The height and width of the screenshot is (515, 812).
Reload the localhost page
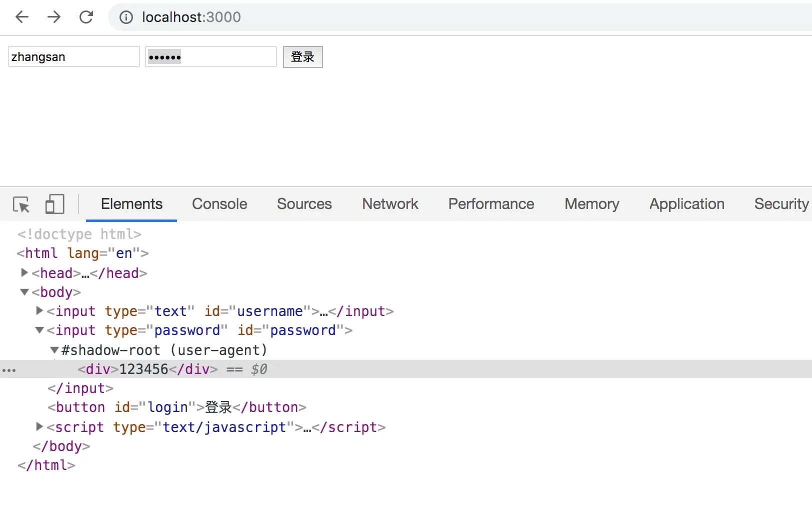[86, 17]
